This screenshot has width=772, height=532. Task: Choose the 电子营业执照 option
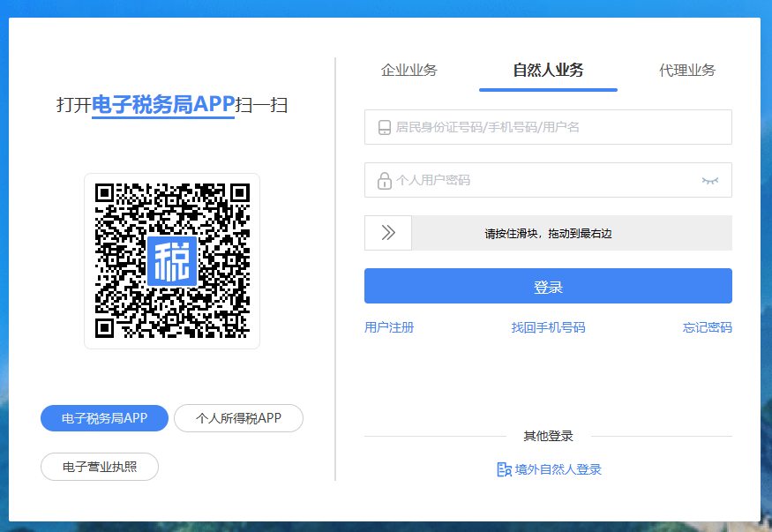point(100,467)
